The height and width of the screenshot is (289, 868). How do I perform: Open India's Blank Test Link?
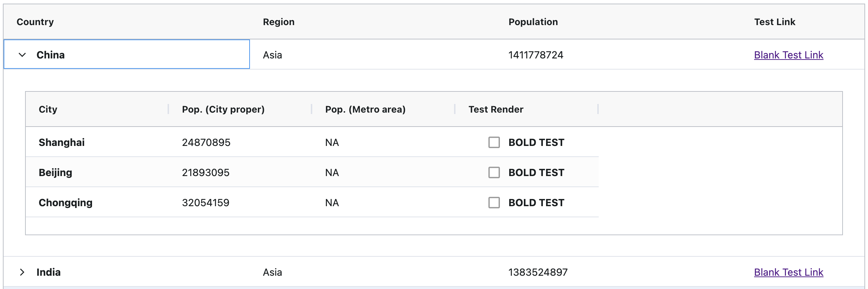tap(789, 272)
